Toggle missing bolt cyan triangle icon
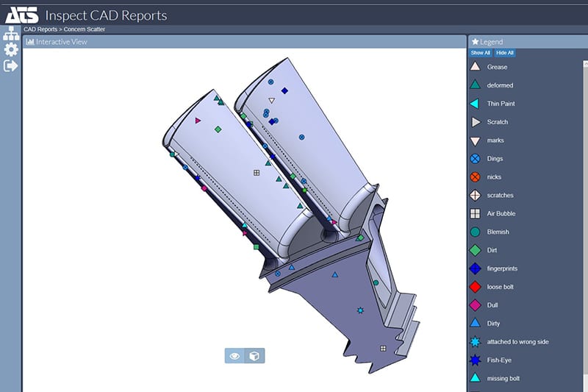588x392 pixels. 475,378
